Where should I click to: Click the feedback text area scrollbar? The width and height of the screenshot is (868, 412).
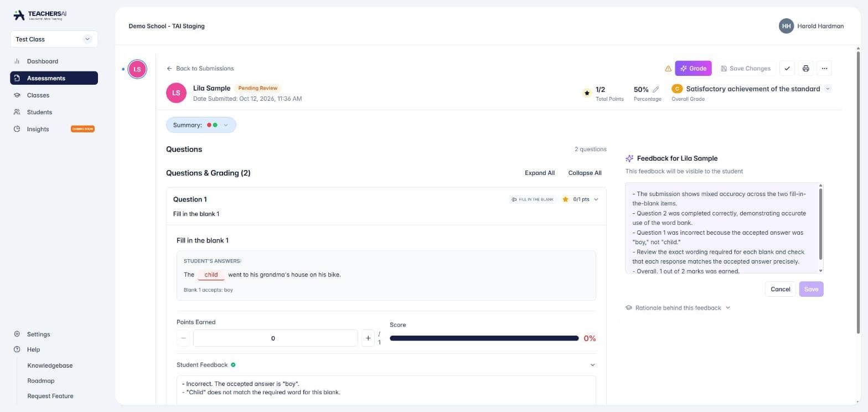click(820, 224)
